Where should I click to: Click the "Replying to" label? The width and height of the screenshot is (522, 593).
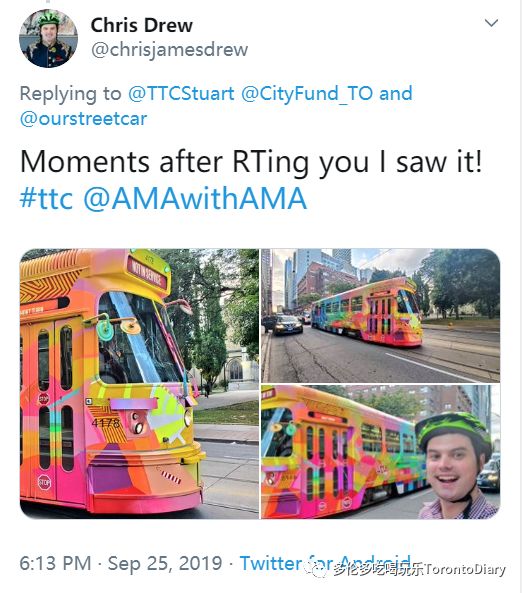[x=70, y=93]
